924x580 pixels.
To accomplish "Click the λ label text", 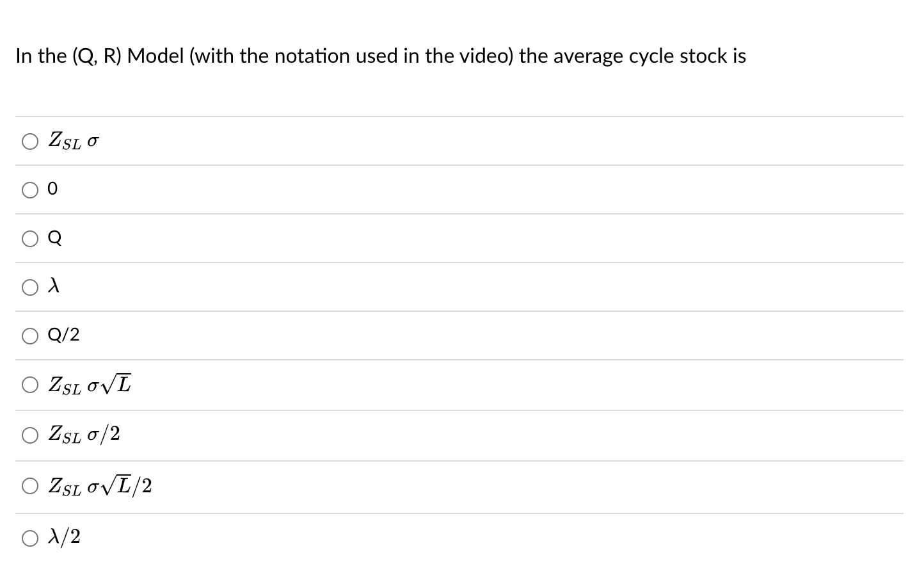I will coord(54,286).
